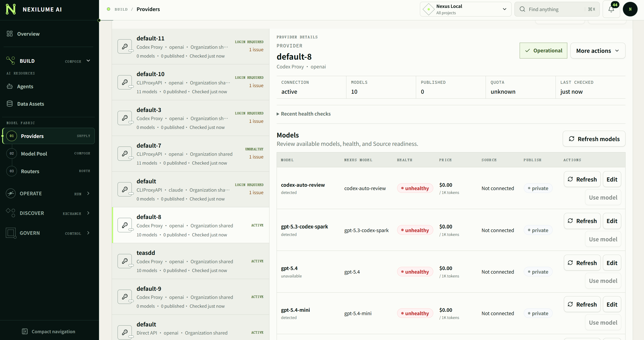Click the Data Assets database icon

pyautogui.click(x=9, y=104)
